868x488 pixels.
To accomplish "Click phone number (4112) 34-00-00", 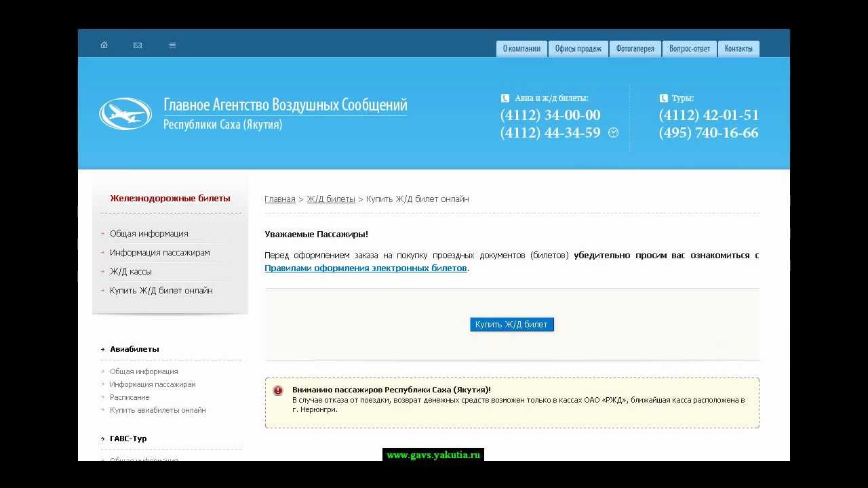I will pos(550,115).
